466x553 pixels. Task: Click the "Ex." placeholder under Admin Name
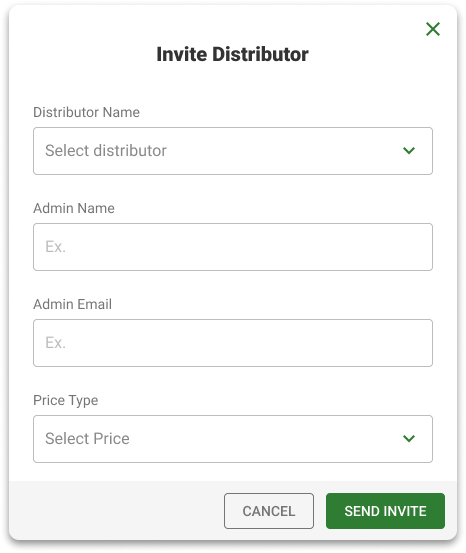(x=55, y=247)
